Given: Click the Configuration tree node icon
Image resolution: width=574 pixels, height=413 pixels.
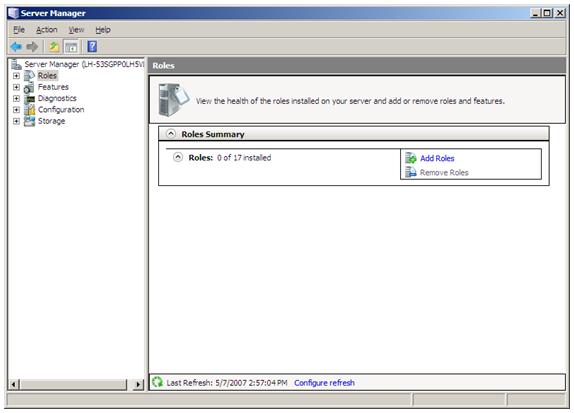Looking at the screenshot, I should point(29,110).
